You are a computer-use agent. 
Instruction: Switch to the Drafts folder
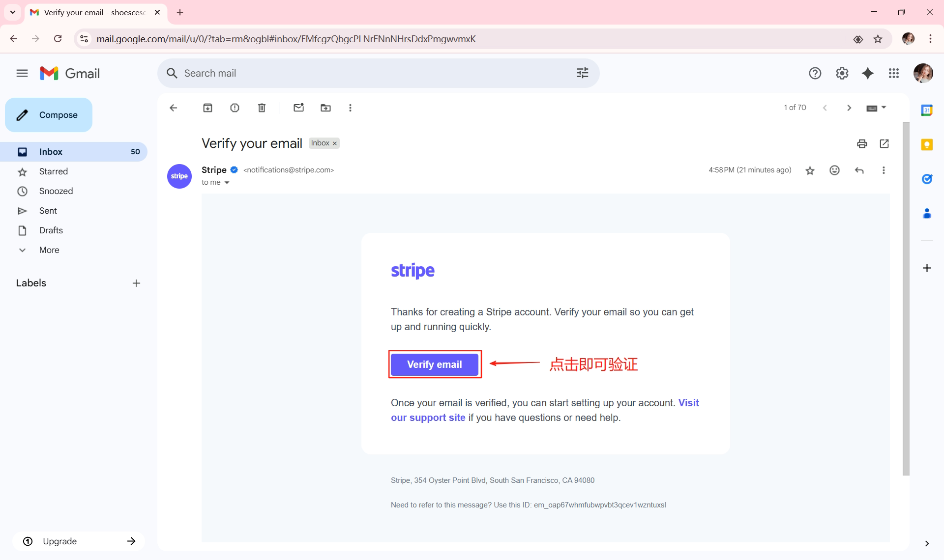pos(51,230)
